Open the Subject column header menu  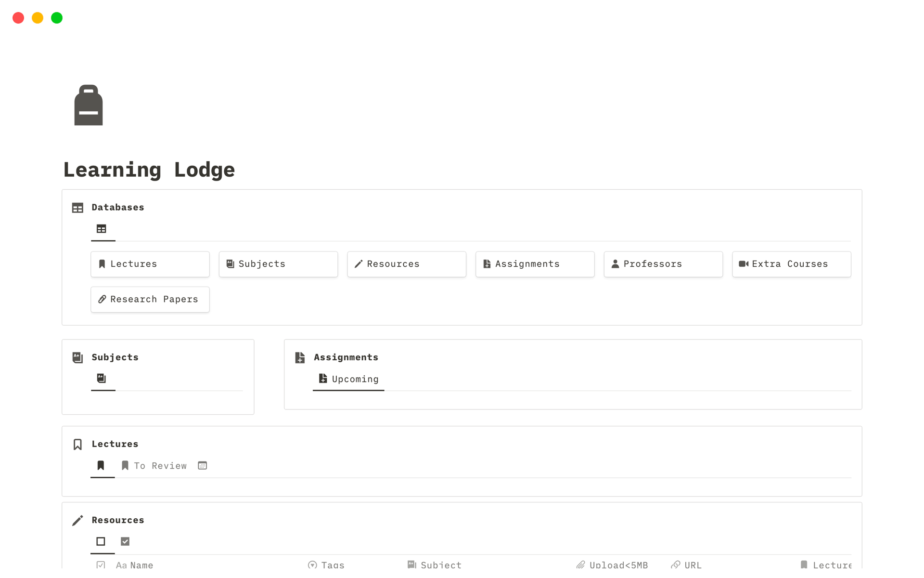434,565
